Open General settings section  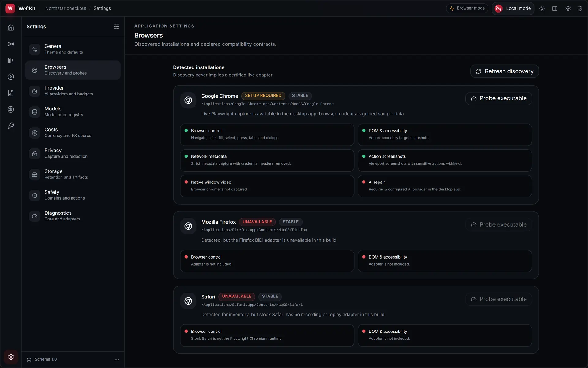tap(73, 49)
